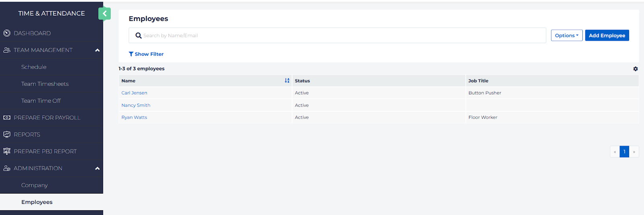This screenshot has height=215, width=644.
Task: Click the Reports chart icon
Action: (x=7, y=135)
